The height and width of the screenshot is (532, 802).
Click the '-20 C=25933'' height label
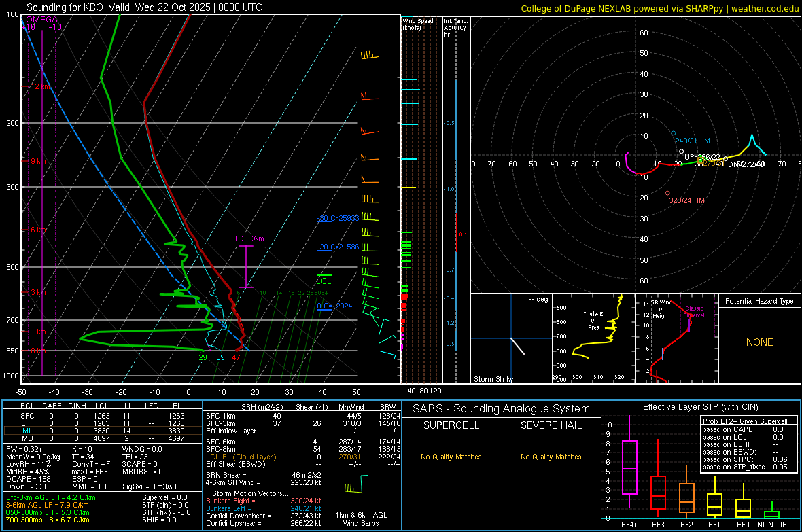click(x=338, y=218)
